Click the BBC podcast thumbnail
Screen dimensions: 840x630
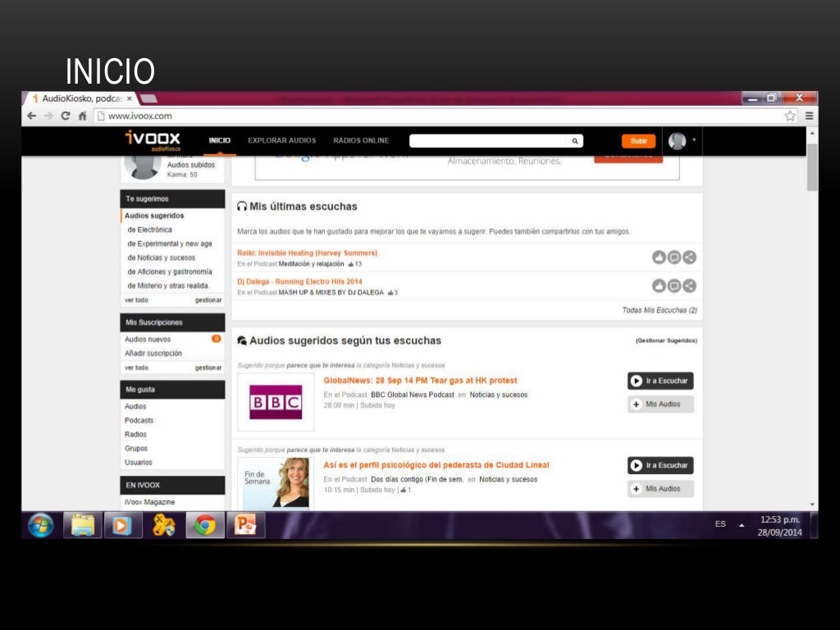(x=276, y=402)
